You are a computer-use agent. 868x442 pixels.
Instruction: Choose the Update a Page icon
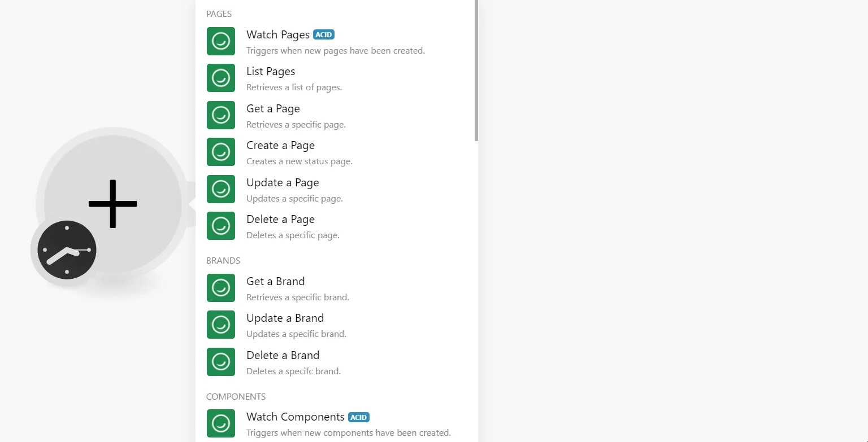(x=221, y=189)
